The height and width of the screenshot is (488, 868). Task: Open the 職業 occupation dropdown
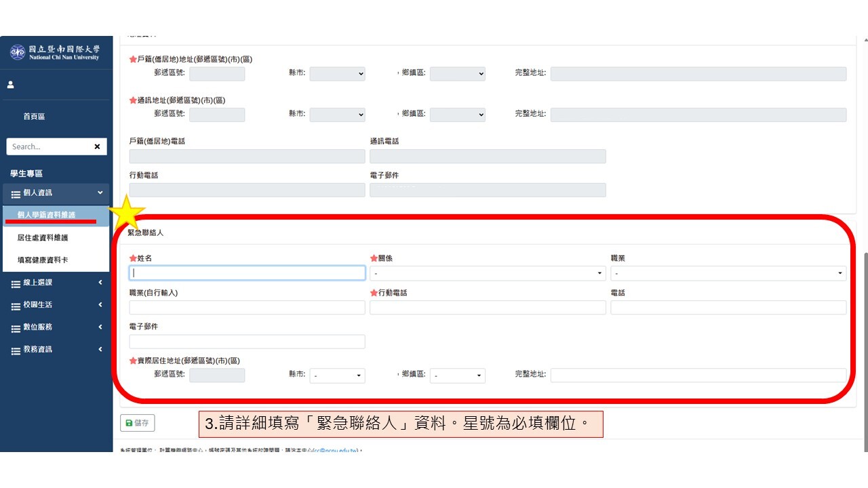point(729,272)
